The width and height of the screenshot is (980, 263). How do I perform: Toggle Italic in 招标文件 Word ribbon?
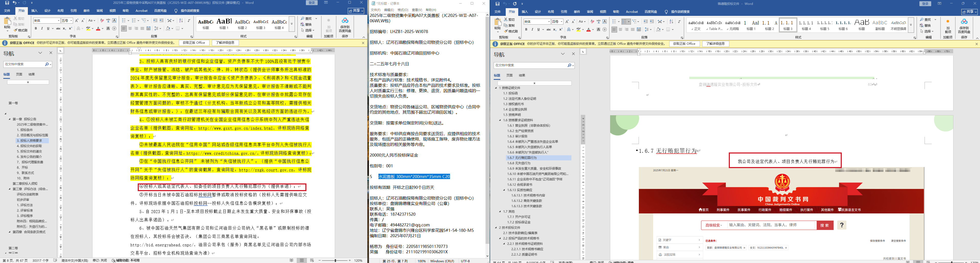[42, 29]
